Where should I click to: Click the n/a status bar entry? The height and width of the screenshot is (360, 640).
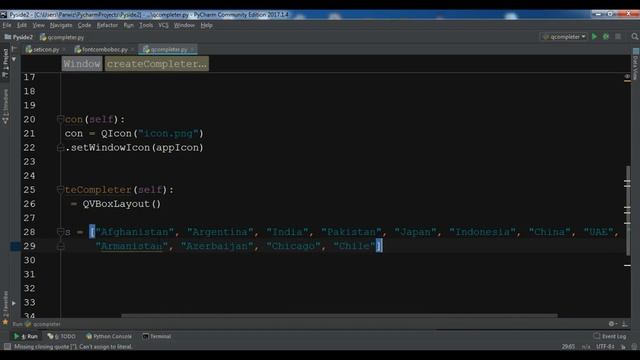(586, 347)
